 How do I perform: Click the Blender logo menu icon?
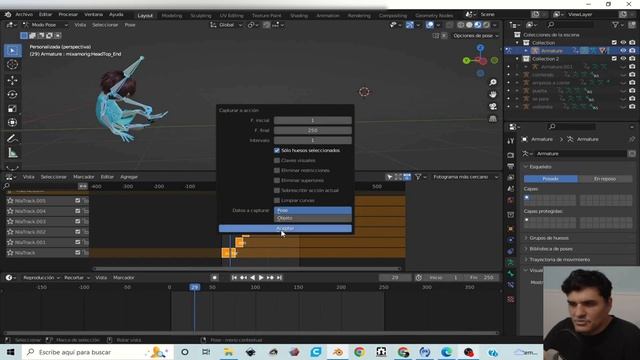[x=8, y=14]
